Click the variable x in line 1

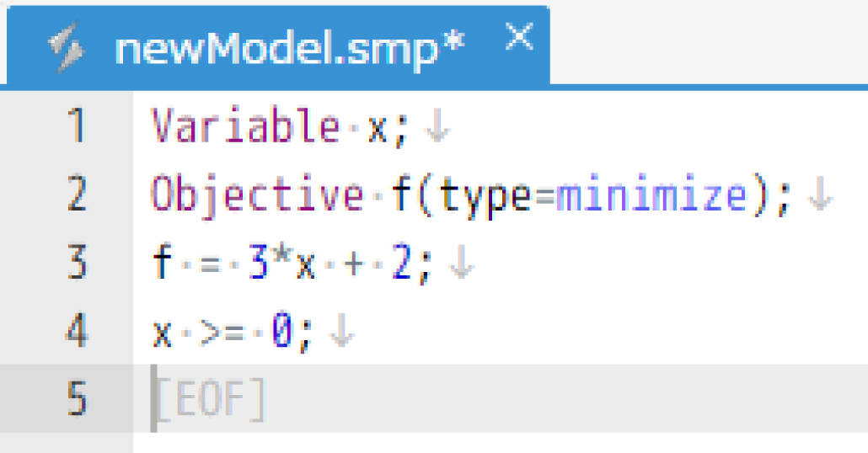pyautogui.click(x=378, y=129)
